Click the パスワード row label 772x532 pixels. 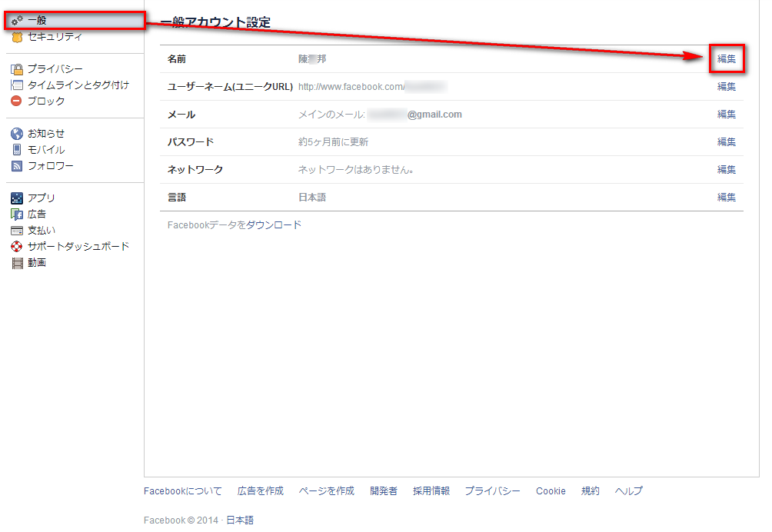tap(191, 141)
